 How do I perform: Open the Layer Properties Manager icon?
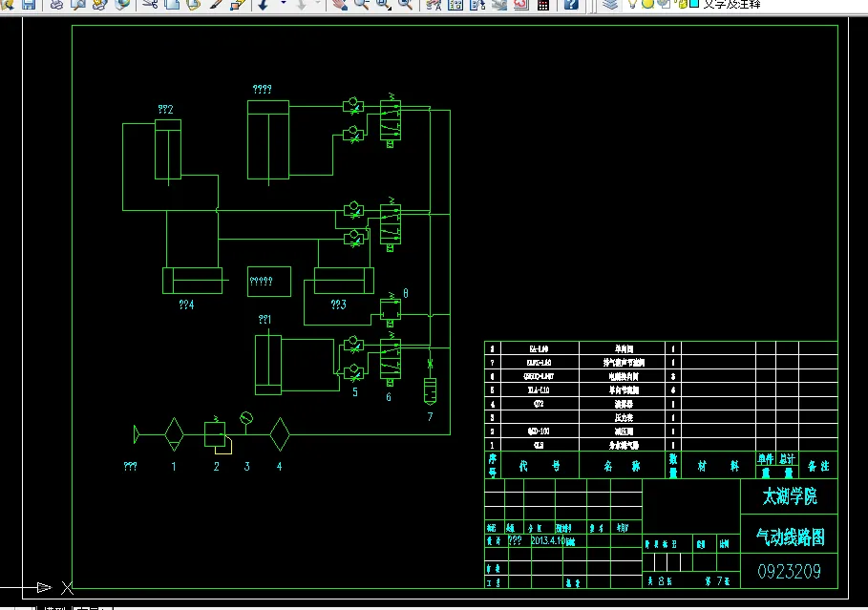pos(609,5)
